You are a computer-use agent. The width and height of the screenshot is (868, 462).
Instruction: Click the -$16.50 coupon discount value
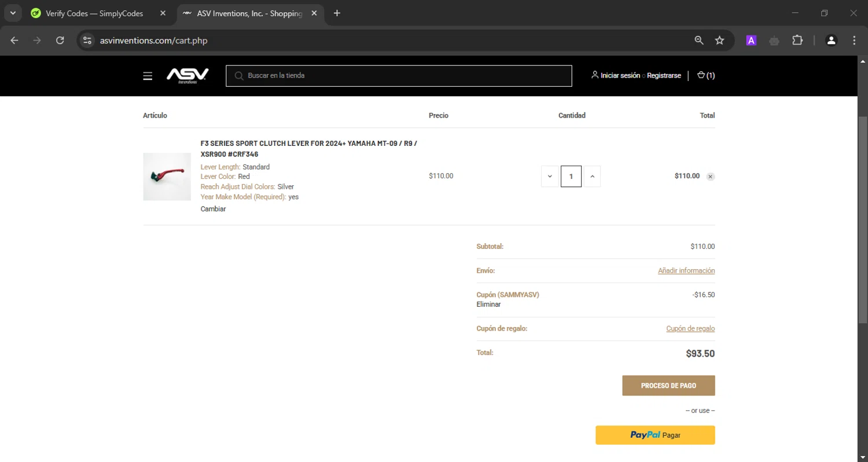(704, 295)
